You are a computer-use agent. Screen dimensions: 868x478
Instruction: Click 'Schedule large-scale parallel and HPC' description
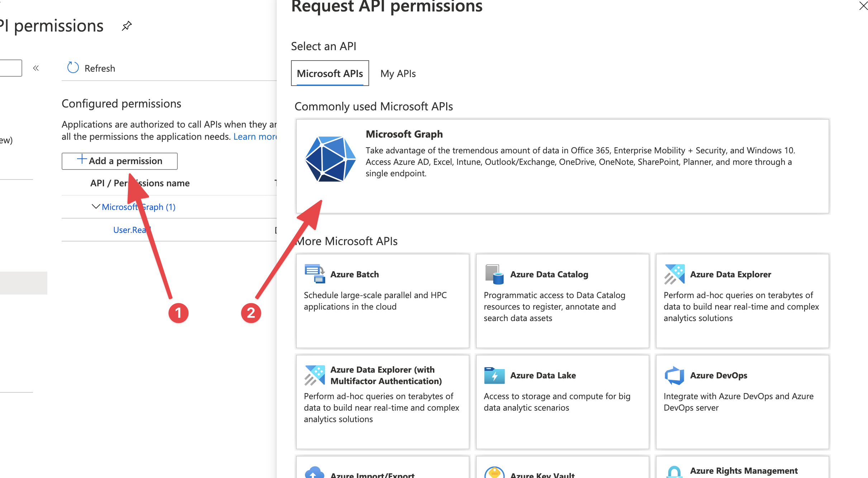pyautogui.click(x=375, y=301)
